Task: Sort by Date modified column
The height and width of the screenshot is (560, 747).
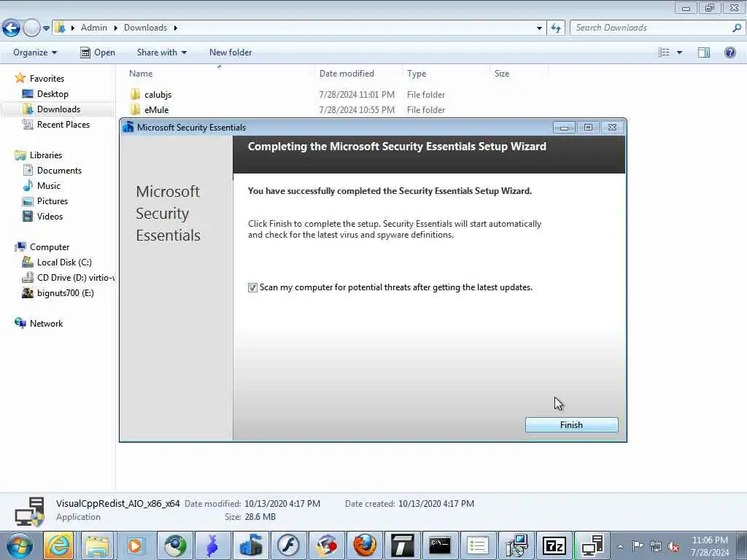Action: tap(347, 74)
